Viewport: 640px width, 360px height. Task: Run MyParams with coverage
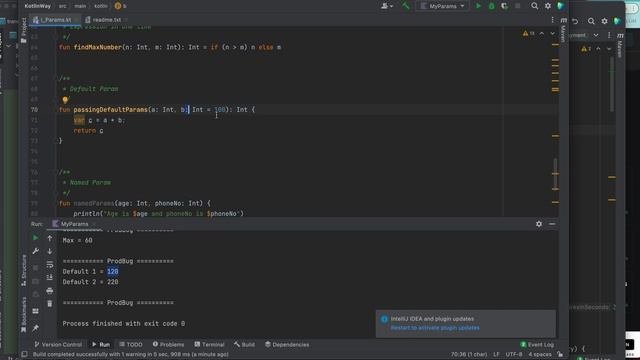(x=504, y=6)
